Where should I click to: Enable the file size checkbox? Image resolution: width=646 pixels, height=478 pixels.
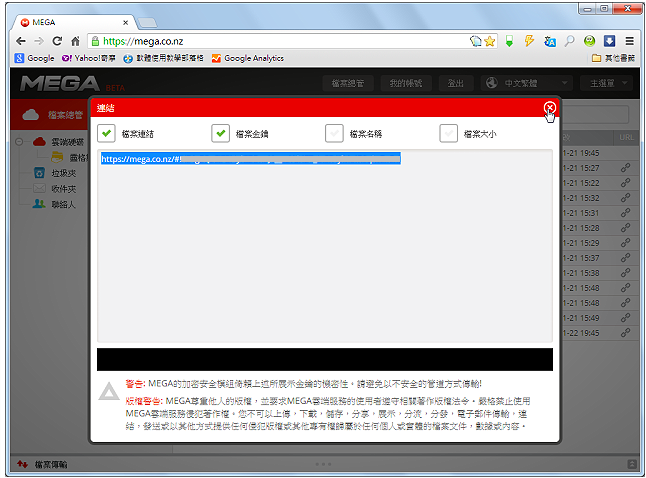pos(449,134)
